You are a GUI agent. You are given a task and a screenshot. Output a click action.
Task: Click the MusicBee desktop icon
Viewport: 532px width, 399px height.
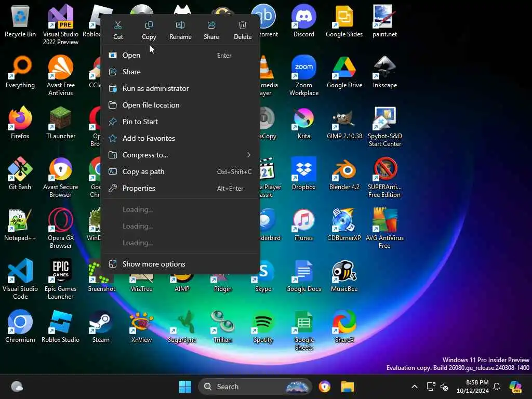pos(344,275)
